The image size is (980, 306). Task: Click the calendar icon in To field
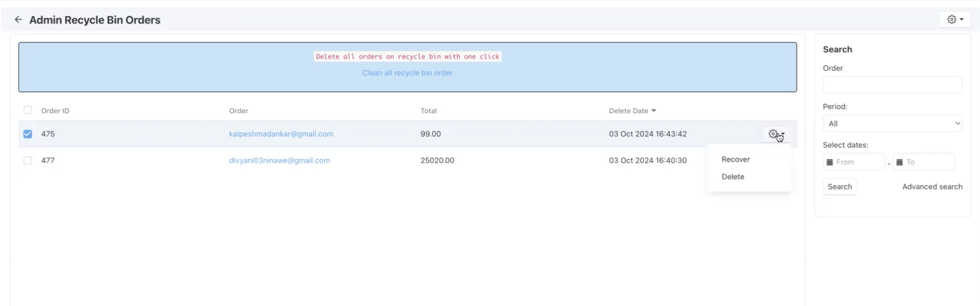pyautogui.click(x=899, y=162)
